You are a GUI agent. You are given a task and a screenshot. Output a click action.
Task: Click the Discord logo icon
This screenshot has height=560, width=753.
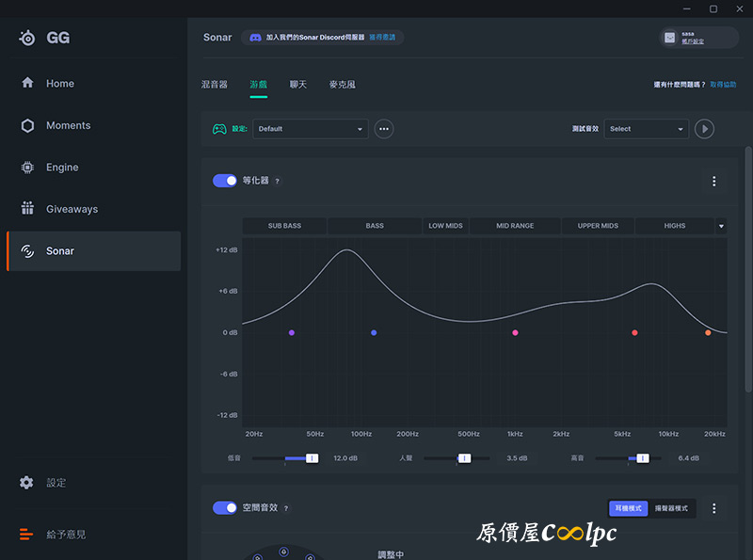click(x=255, y=38)
